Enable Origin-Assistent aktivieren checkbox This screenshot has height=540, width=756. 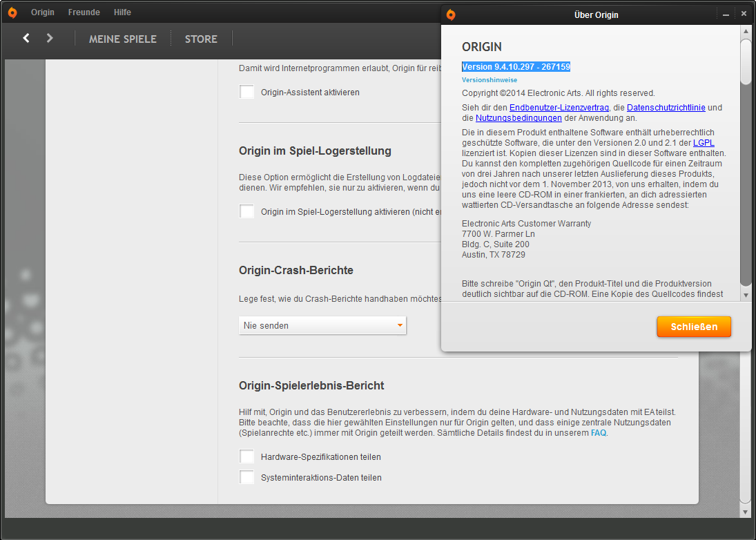(247, 92)
